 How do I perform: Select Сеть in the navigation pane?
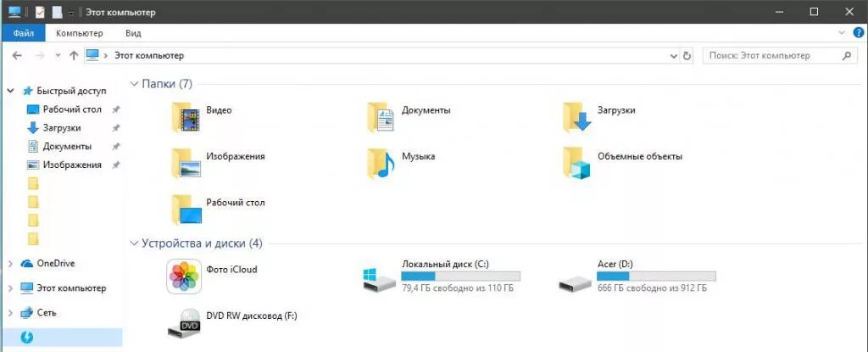(46, 313)
